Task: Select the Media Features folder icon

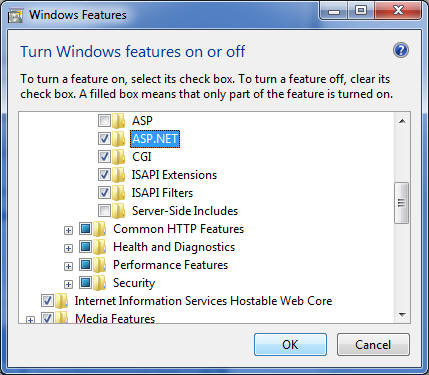Action: tap(61, 318)
